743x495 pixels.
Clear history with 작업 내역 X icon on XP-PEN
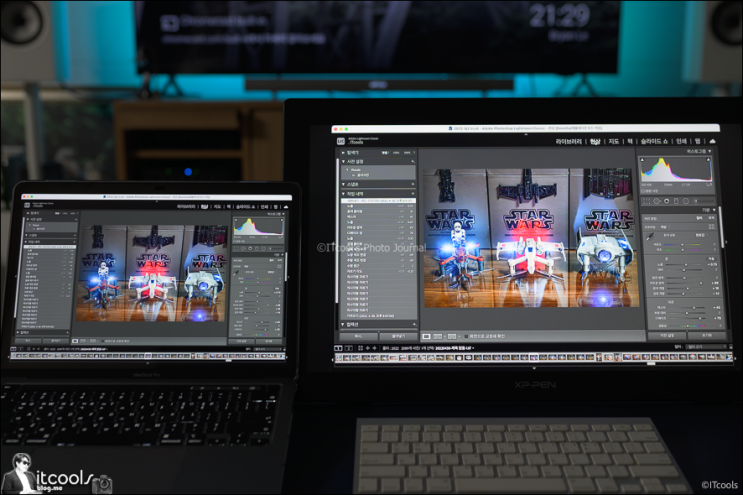[x=413, y=194]
